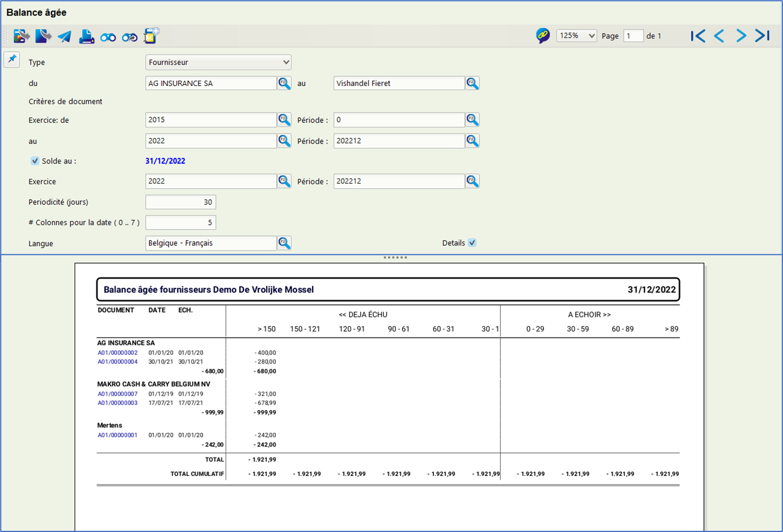The width and height of the screenshot is (783, 532).
Task: Click the '150 - 121' column header
Action: tap(305, 329)
